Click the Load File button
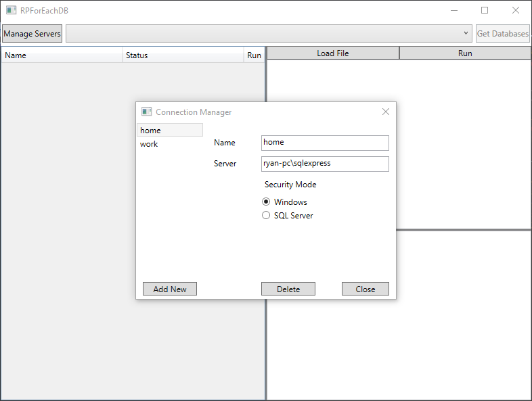This screenshot has width=532, height=401. [x=333, y=53]
